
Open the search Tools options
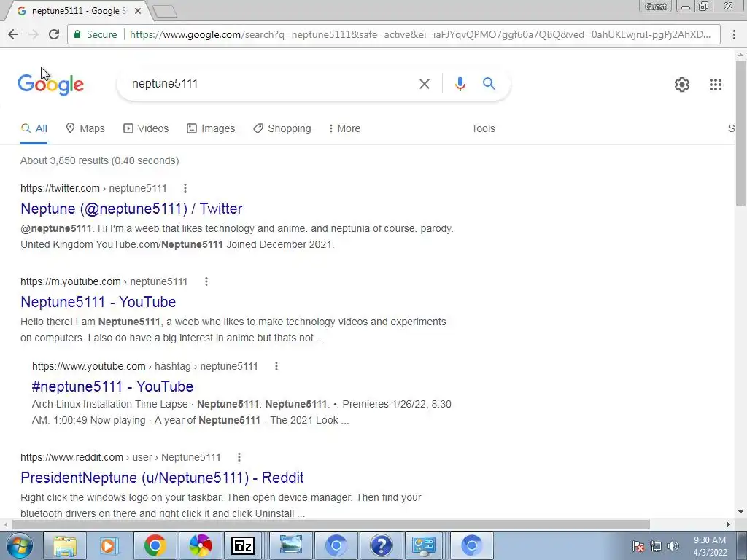tap(483, 128)
